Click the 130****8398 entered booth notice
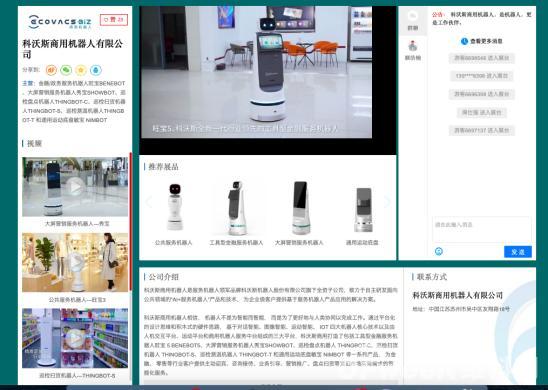The image size is (548, 390). point(481,76)
